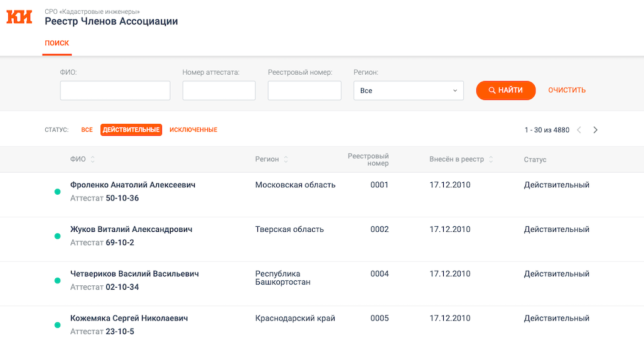Screen dimensions: 644x343
Task: Click the Реестровый номер column header
Action: (368, 160)
